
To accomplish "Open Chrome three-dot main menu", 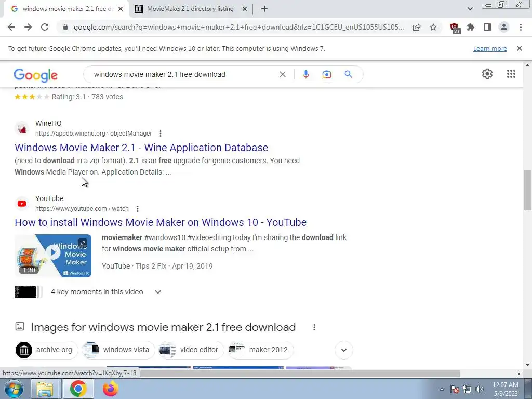I will pyautogui.click(x=521, y=27).
